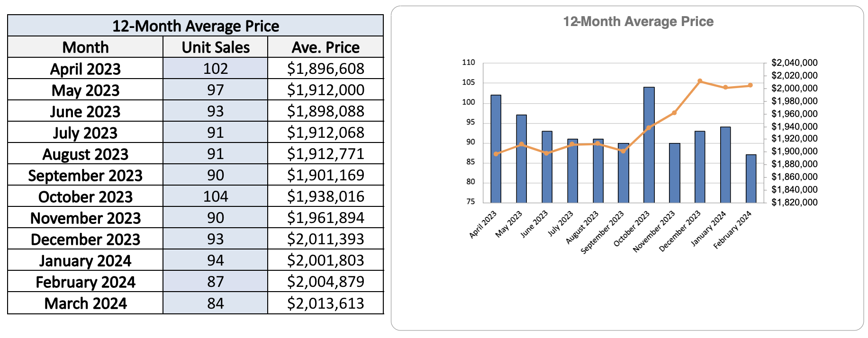Click the 'Month' column header

pos(85,47)
